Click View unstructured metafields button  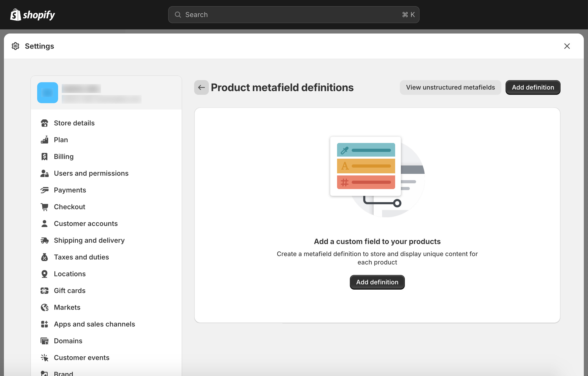point(450,87)
